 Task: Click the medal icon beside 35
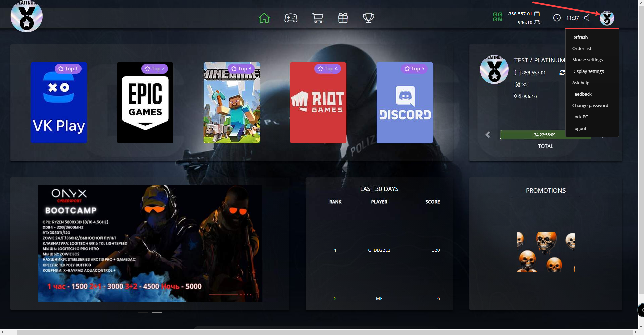[x=518, y=84]
